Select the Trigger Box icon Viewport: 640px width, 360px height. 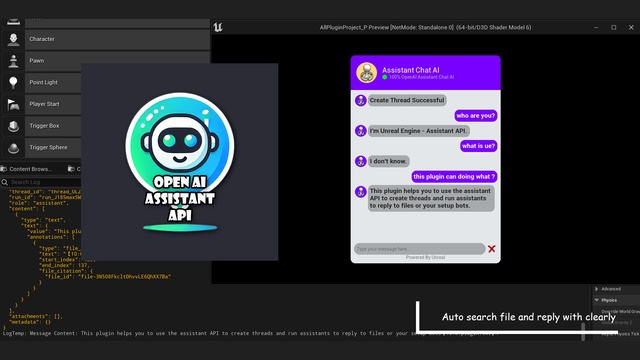[x=13, y=126]
